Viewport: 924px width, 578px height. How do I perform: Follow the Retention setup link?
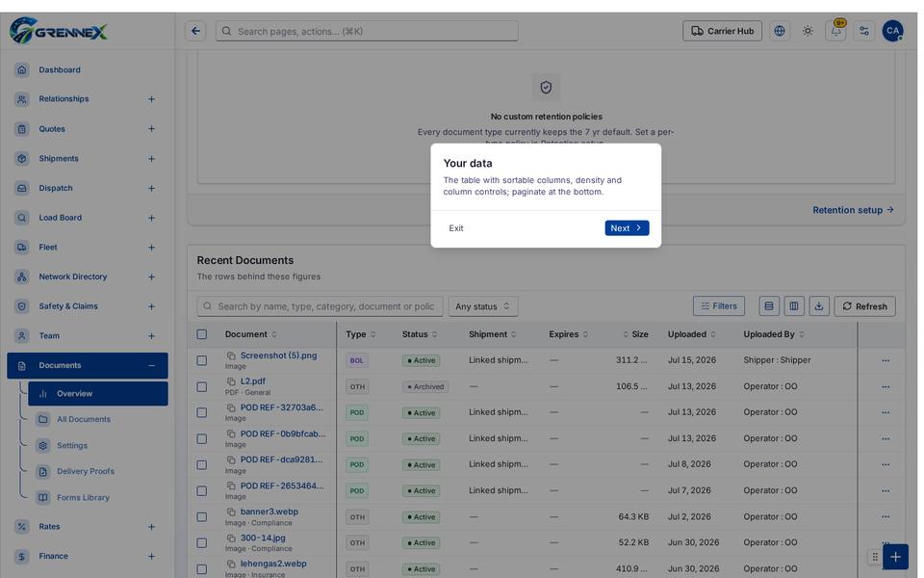853,210
